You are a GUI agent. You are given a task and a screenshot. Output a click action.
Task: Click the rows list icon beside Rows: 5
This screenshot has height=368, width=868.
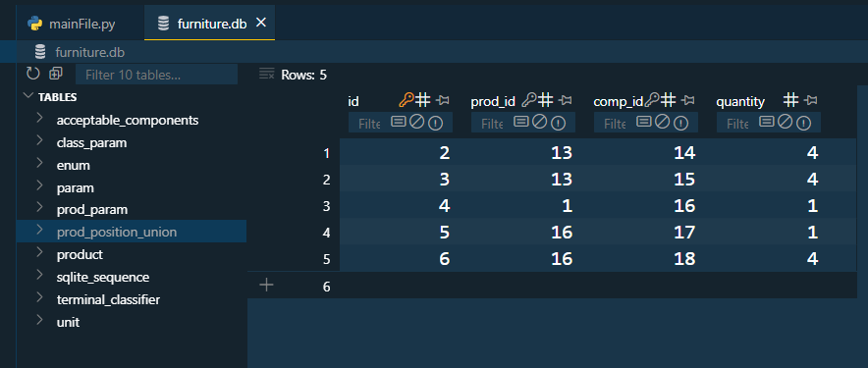coord(267,74)
